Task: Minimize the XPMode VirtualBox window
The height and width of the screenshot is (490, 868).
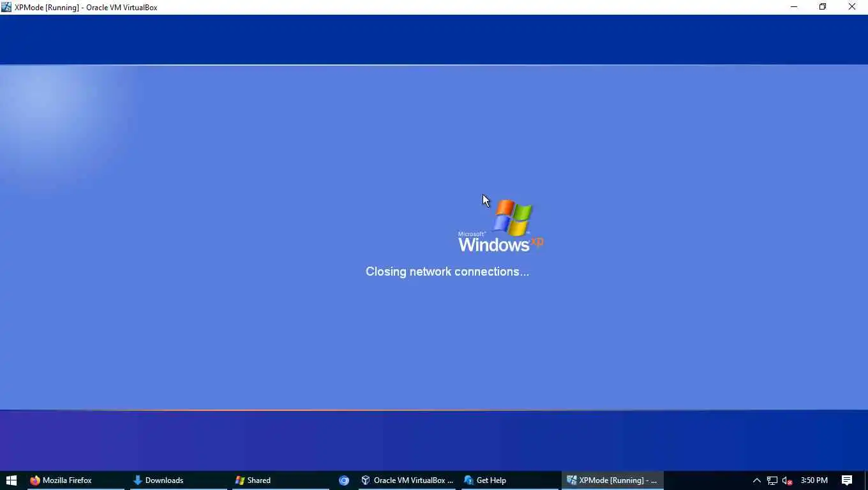Action: pos(794,7)
